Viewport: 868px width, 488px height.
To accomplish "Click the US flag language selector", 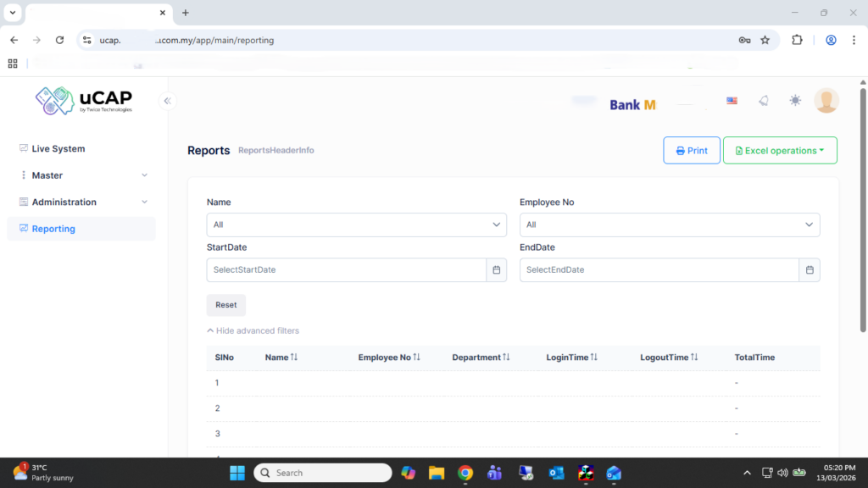I will pos(732,101).
